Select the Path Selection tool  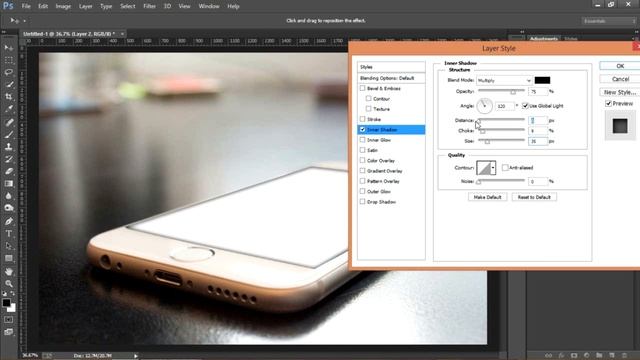click(x=9, y=246)
